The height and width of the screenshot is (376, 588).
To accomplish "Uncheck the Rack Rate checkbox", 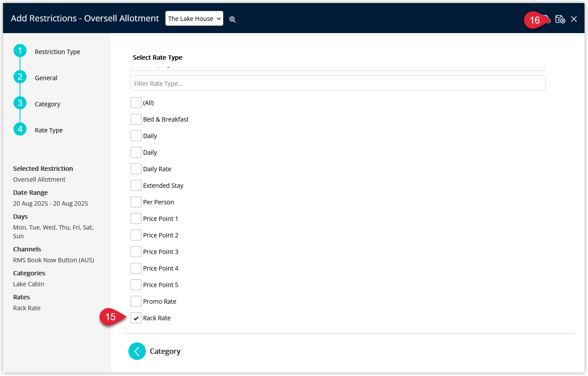I will (136, 318).
